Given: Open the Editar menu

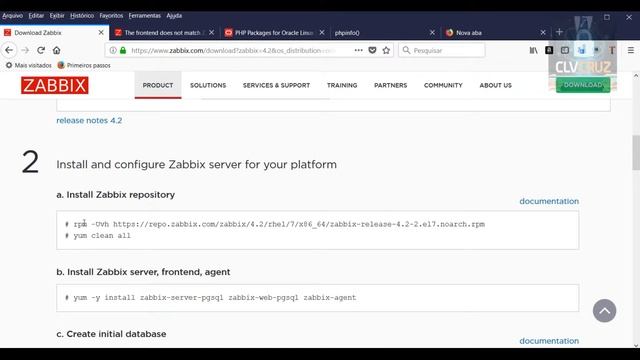Looking at the screenshot, I should 36,16.
